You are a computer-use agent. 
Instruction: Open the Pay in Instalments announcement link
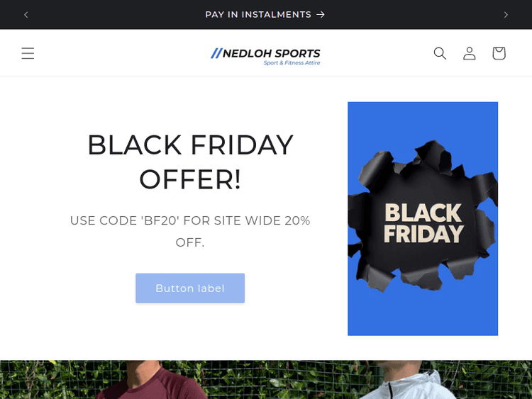tap(258, 14)
